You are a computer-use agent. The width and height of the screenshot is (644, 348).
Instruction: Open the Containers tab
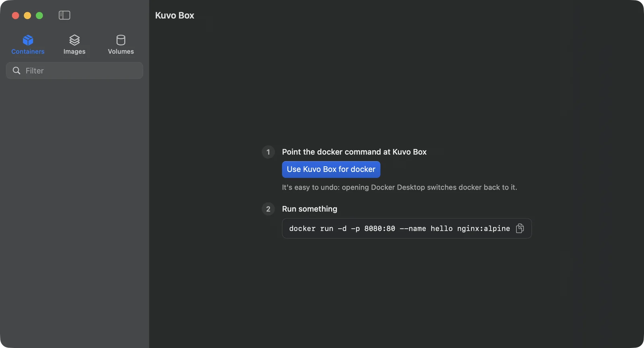tap(28, 45)
